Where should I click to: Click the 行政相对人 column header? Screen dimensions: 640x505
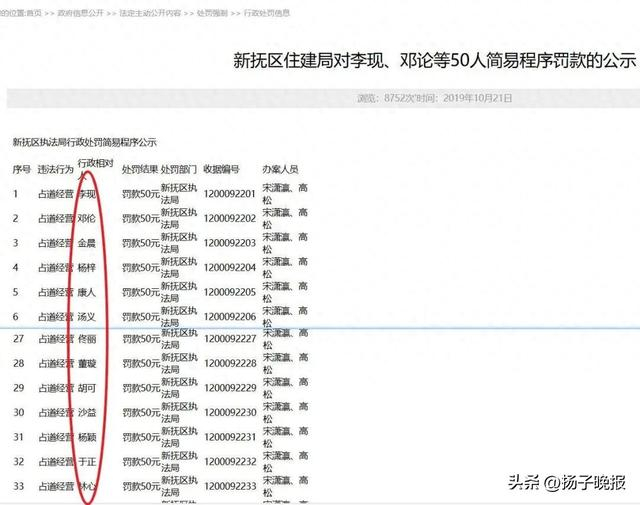(x=95, y=169)
